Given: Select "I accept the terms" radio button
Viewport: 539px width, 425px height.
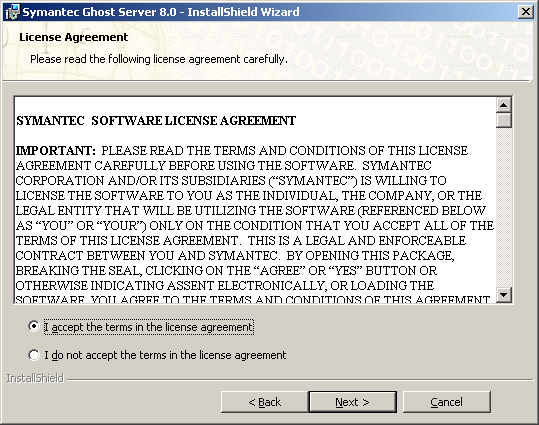Looking at the screenshot, I should point(34,326).
